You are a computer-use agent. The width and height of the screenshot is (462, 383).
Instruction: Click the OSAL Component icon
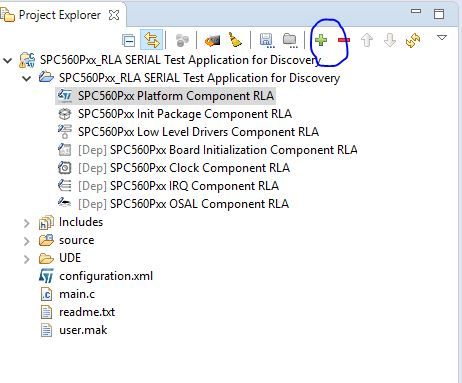[x=64, y=202]
